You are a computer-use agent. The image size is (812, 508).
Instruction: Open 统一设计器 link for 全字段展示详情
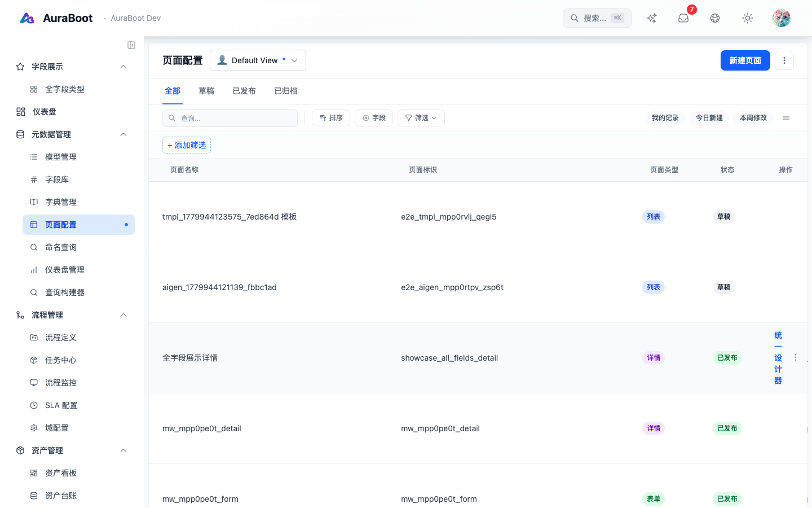778,358
